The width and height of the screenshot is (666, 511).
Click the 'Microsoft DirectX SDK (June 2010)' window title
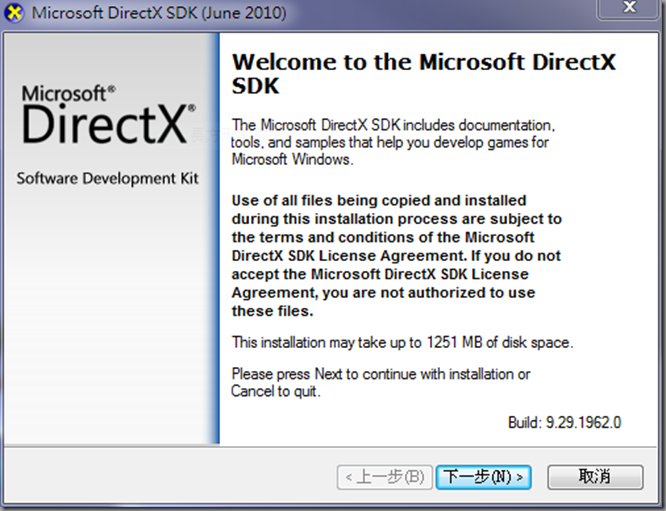(159, 12)
